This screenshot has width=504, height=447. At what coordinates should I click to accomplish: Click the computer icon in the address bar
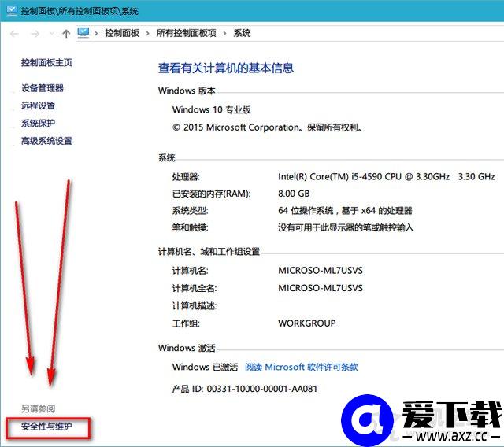[x=83, y=33]
